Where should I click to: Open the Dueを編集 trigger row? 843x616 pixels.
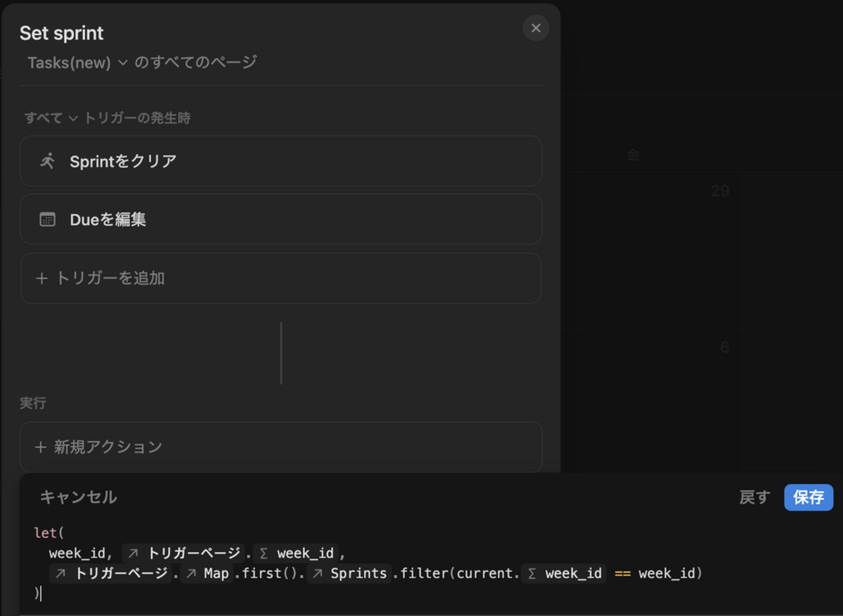point(281,219)
